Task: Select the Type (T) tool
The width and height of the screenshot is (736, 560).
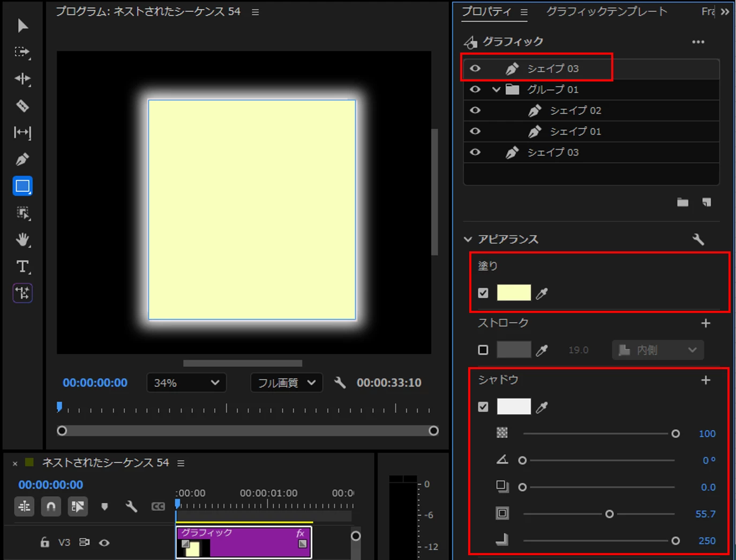Action: [x=22, y=266]
